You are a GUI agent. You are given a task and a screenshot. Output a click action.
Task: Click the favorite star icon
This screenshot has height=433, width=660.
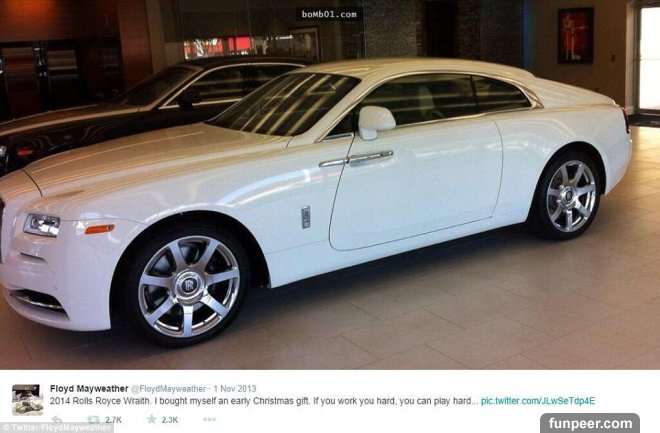click(x=152, y=419)
